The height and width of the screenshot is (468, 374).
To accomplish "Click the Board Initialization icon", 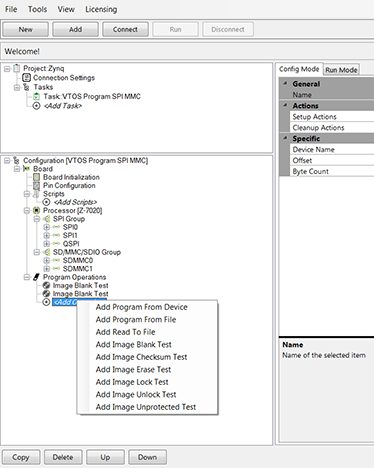I will [37, 177].
